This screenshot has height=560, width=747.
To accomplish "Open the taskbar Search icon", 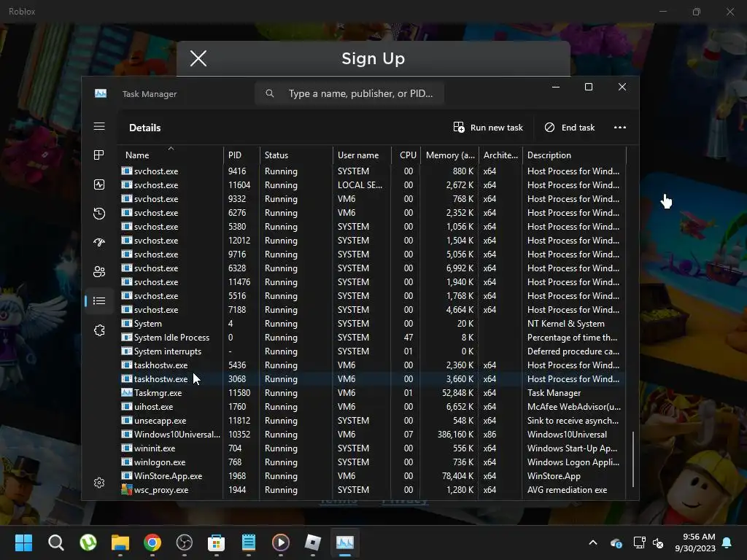I will 55,542.
